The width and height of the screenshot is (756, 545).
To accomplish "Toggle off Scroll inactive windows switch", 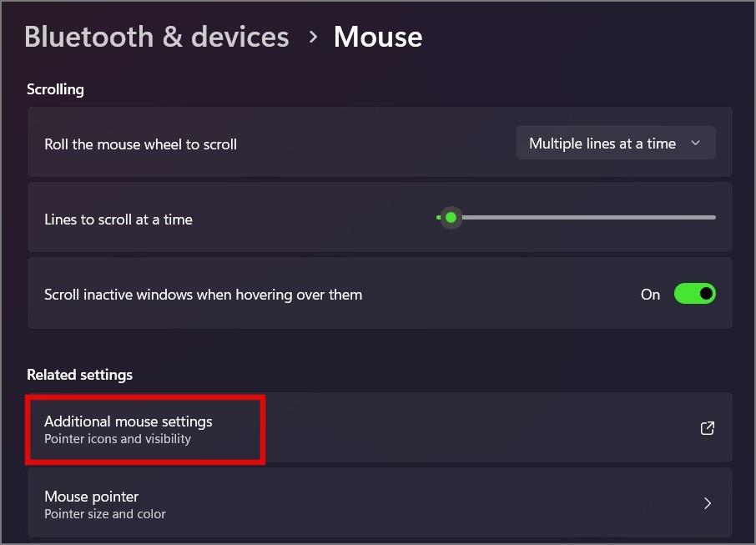I will (695, 293).
